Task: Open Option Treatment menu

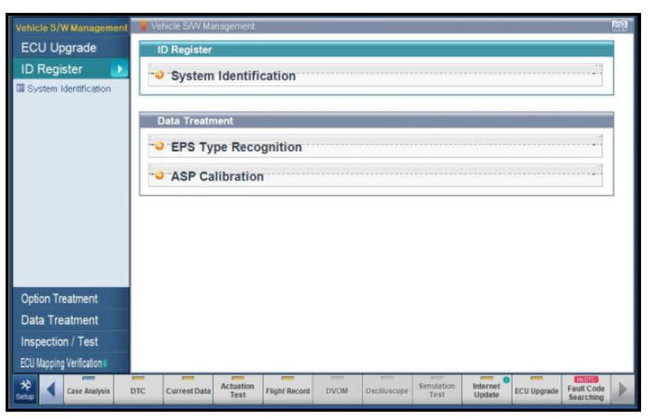Action: (x=71, y=299)
